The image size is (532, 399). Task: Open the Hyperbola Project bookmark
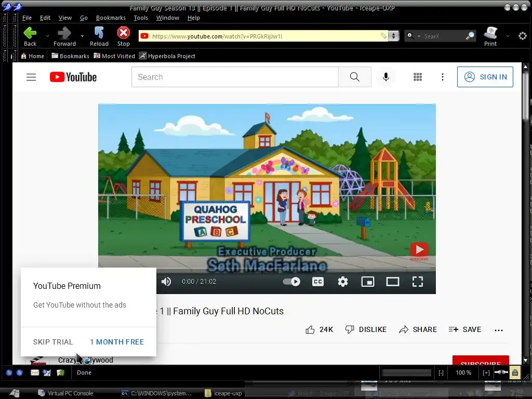(x=167, y=56)
